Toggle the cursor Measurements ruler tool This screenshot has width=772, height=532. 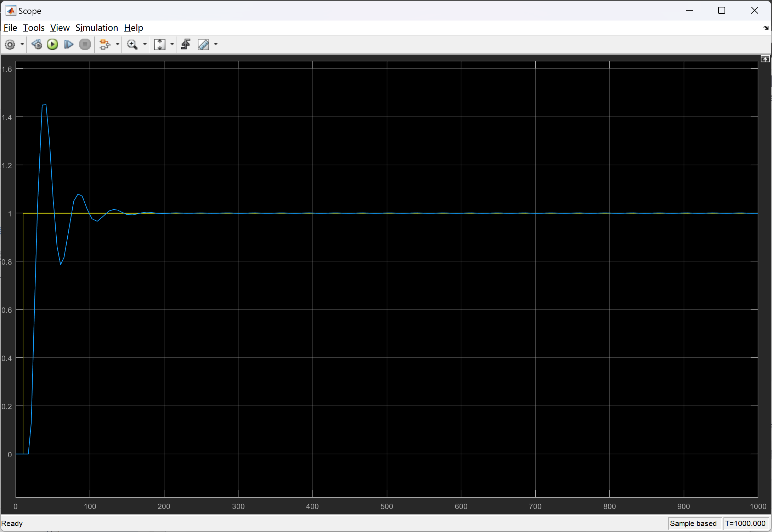[x=203, y=45]
